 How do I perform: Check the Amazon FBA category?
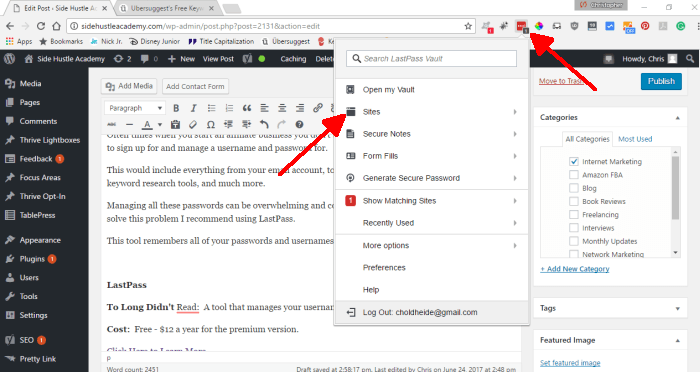coord(574,175)
